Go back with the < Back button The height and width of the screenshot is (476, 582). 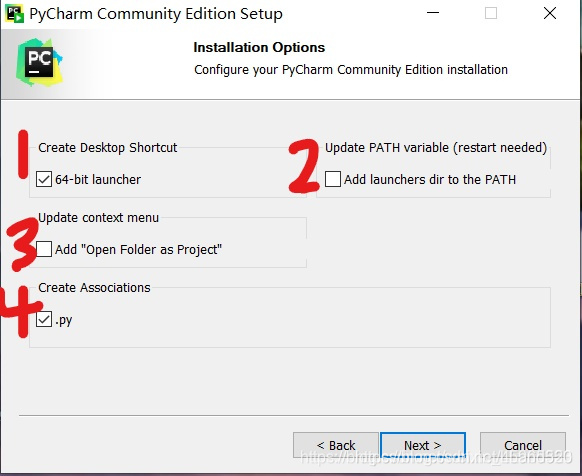tap(336, 445)
